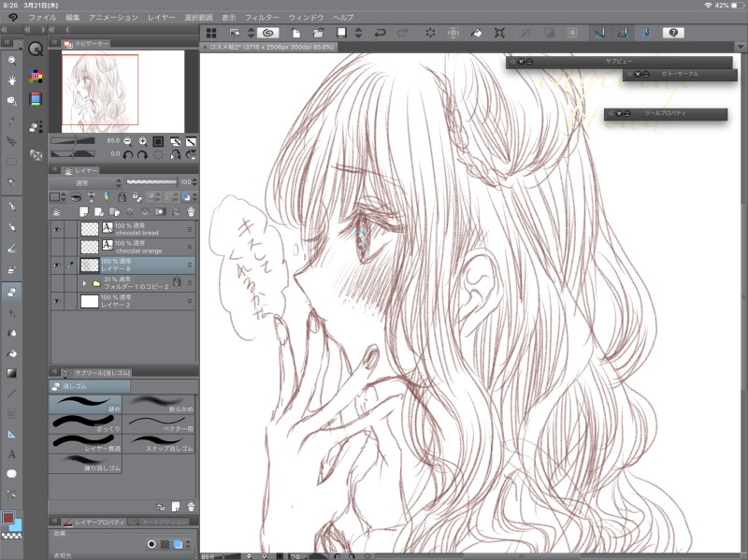The width and height of the screenshot is (748, 560).
Task: Click the Redo arrow in command bar
Action: pos(403,33)
